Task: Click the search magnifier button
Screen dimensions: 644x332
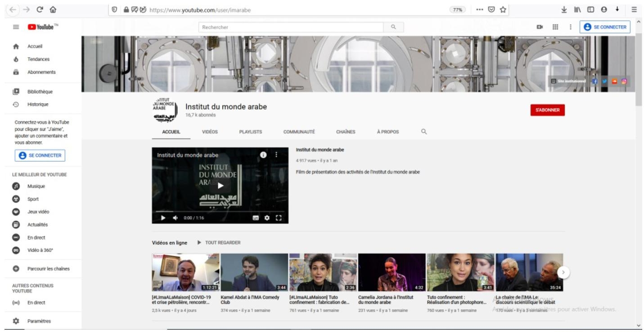Action: coord(393,27)
